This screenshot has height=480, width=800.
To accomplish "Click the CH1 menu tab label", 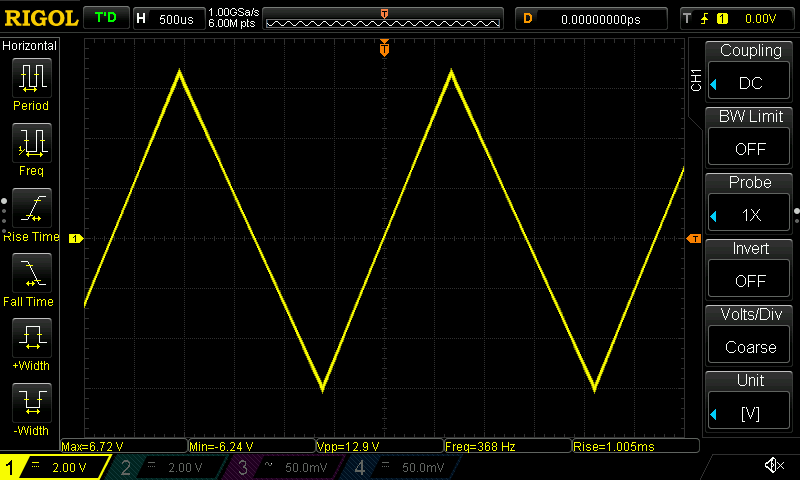I will [x=696, y=80].
